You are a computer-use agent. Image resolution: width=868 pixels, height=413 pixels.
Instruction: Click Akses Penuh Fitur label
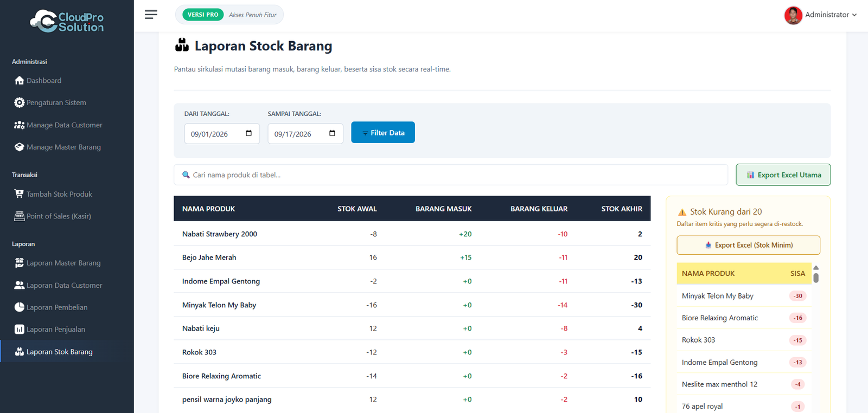coord(253,15)
